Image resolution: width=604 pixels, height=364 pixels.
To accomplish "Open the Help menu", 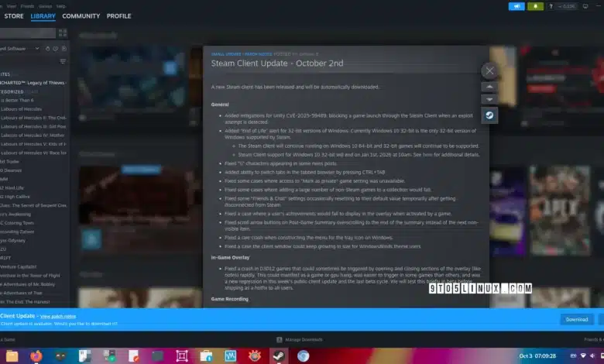I will [61, 6].
